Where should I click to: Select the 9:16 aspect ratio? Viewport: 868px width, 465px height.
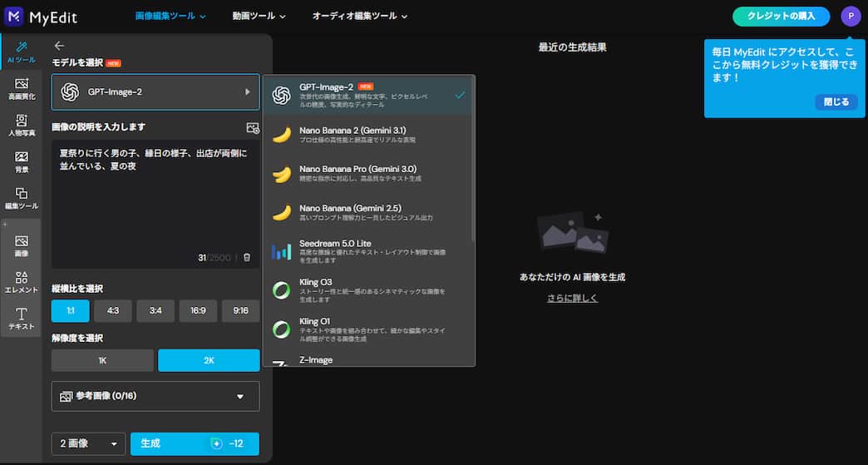pyautogui.click(x=241, y=311)
